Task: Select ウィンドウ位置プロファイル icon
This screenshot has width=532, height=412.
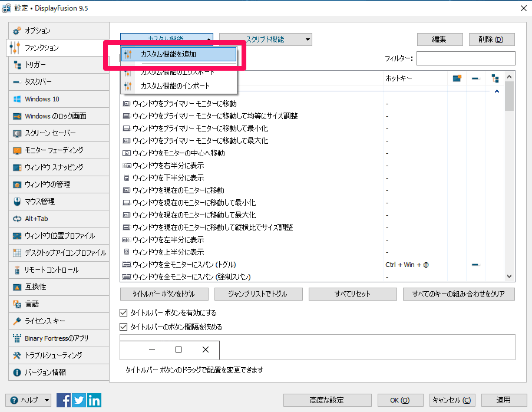Action: [17, 236]
